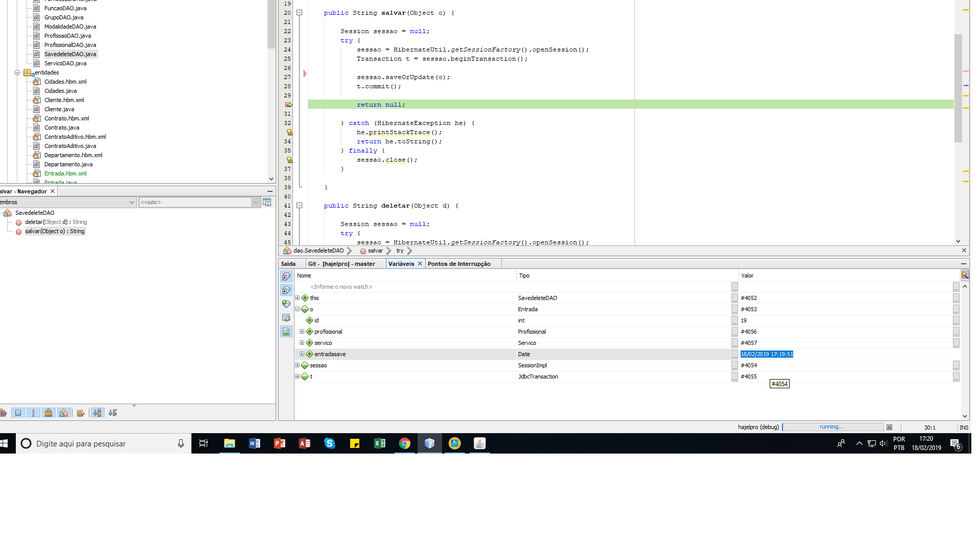
Task: Open Windows notification center icon
Action: tap(955, 444)
